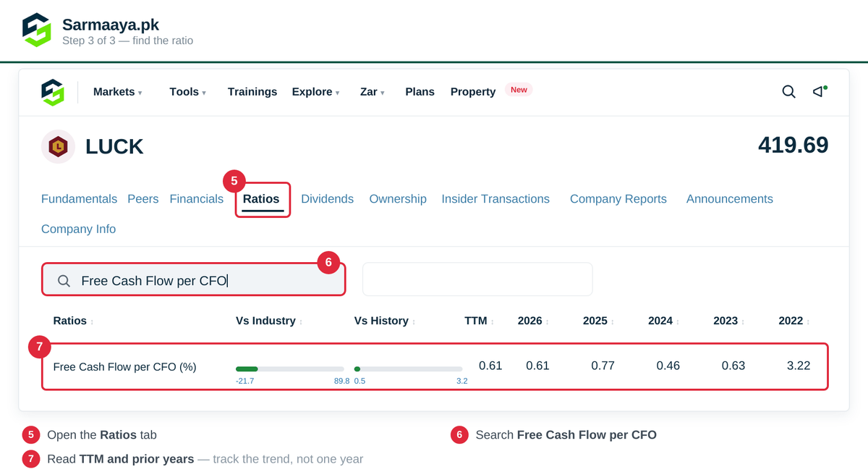Switch to the Peers tab
Viewport: 868px width, 472px height.
(x=143, y=199)
